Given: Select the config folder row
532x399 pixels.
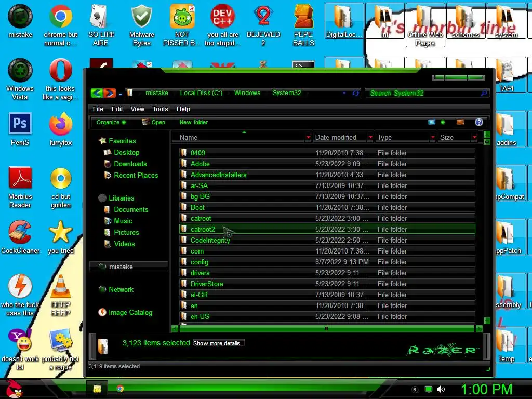Looking at the screenshot, I should coord(327,262).
